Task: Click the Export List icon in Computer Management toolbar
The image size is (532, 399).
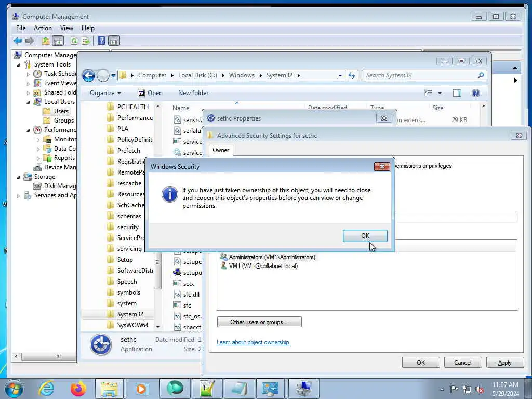Action: (x=86, y=41)
